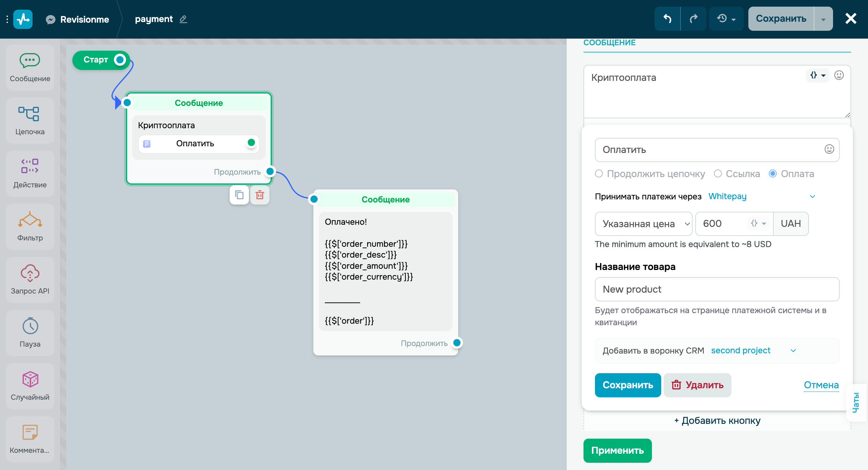The image size is (868, 470).
Task: Select the Оплата radio option
Action: 773,174
